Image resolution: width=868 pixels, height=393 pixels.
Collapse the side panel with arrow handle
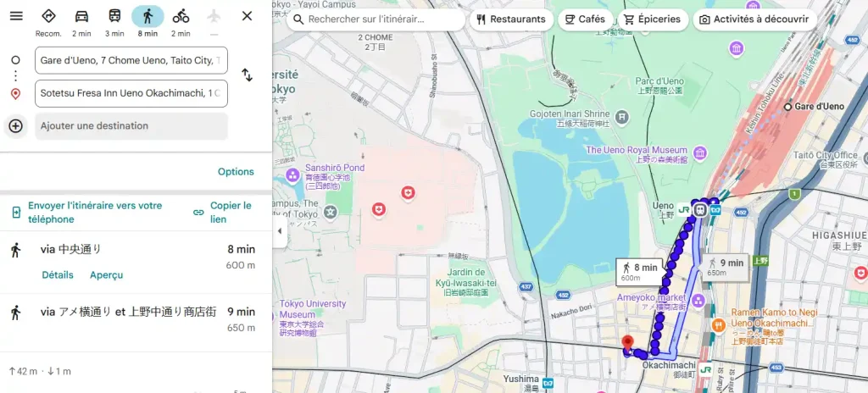(280, 231)
